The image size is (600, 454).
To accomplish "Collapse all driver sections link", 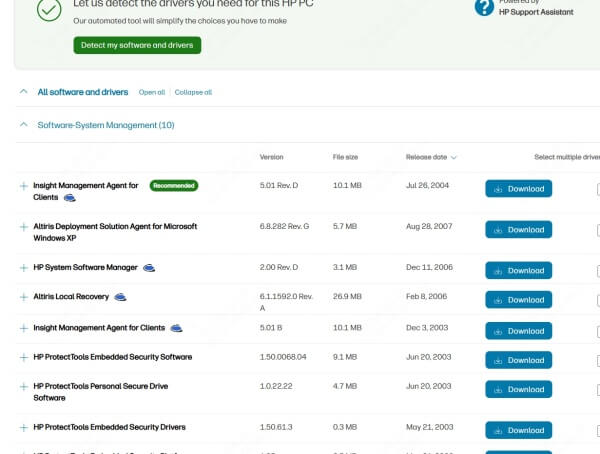I will (193, 92).
